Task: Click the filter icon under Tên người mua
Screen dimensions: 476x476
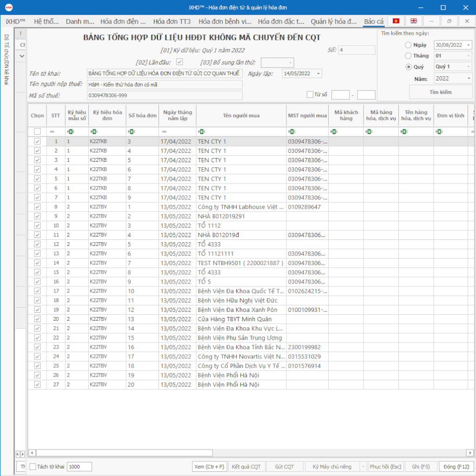Action: click(x=200, y=132)
